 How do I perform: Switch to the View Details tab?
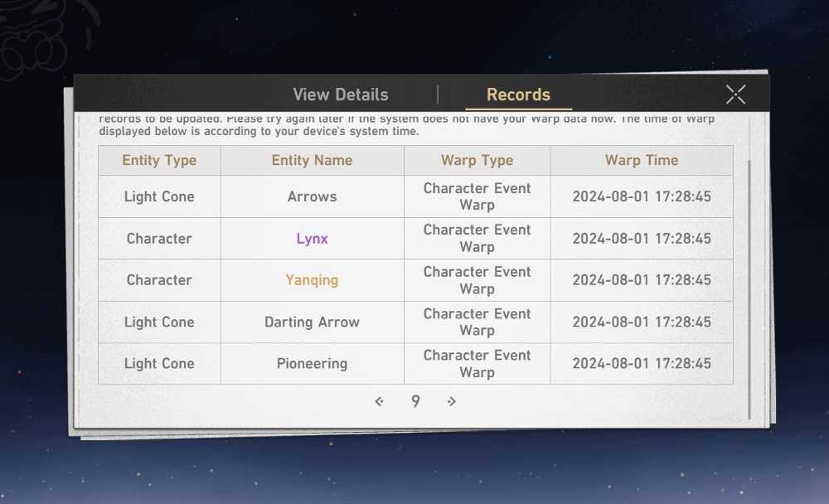coord(341,94)
